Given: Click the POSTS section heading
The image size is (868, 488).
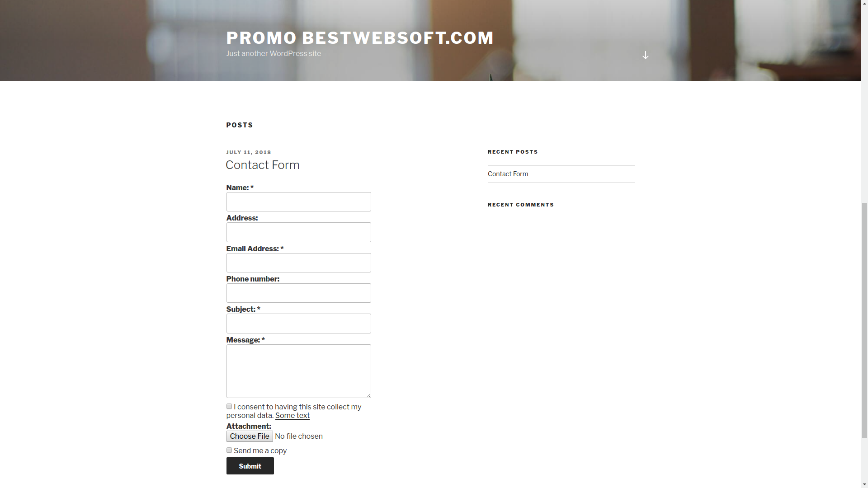Looking at the screenshot, I should pos(240,125).
